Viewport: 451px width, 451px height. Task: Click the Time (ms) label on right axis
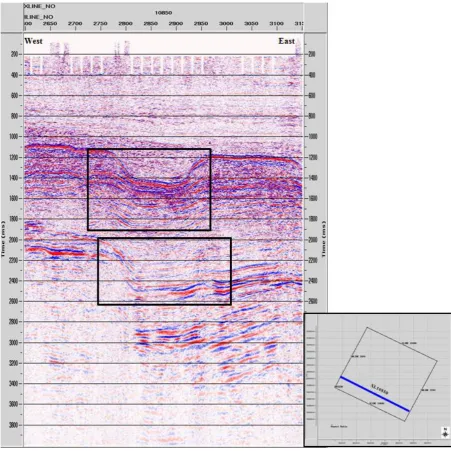click(x=324, y=239)
